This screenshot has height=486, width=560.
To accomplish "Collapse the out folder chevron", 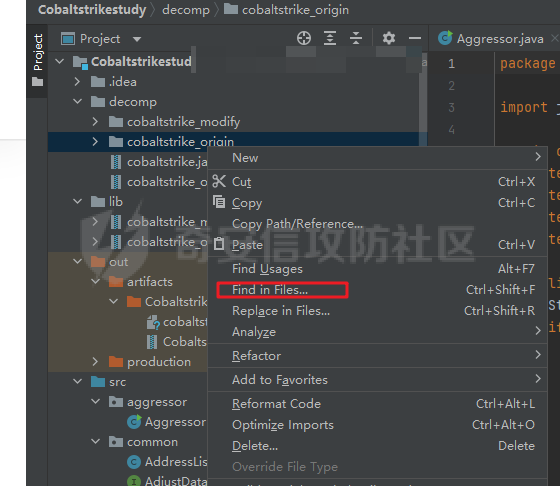I will point(77,262).
